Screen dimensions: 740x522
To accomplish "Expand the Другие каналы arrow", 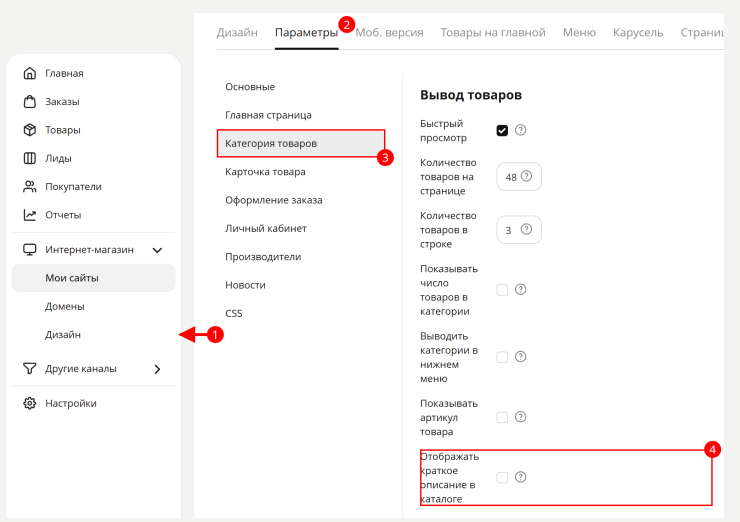I will tap(157, 369).
